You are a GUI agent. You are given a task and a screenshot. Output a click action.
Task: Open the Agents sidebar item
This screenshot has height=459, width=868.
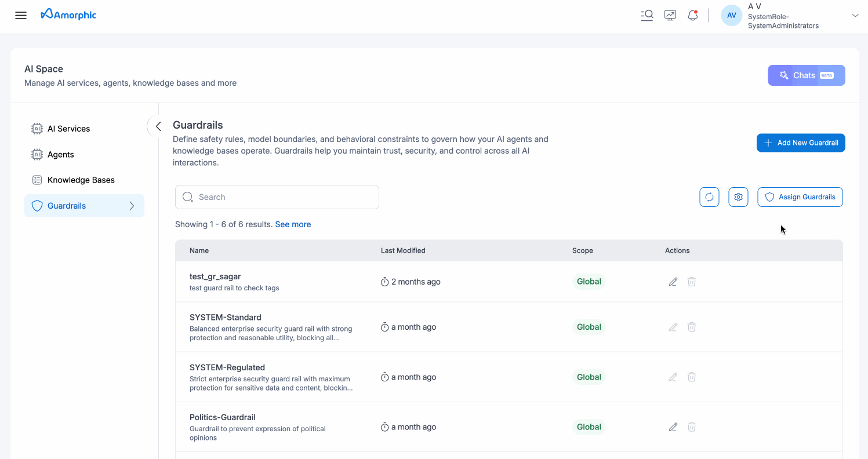(x=60, y=154)
